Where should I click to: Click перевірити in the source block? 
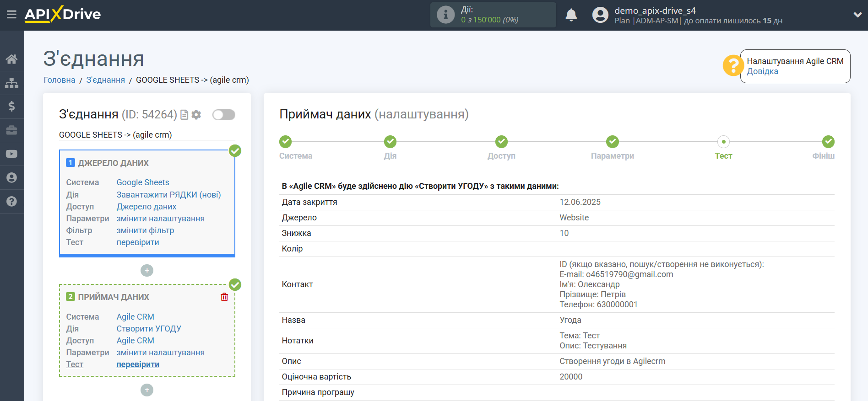point(138,242)
